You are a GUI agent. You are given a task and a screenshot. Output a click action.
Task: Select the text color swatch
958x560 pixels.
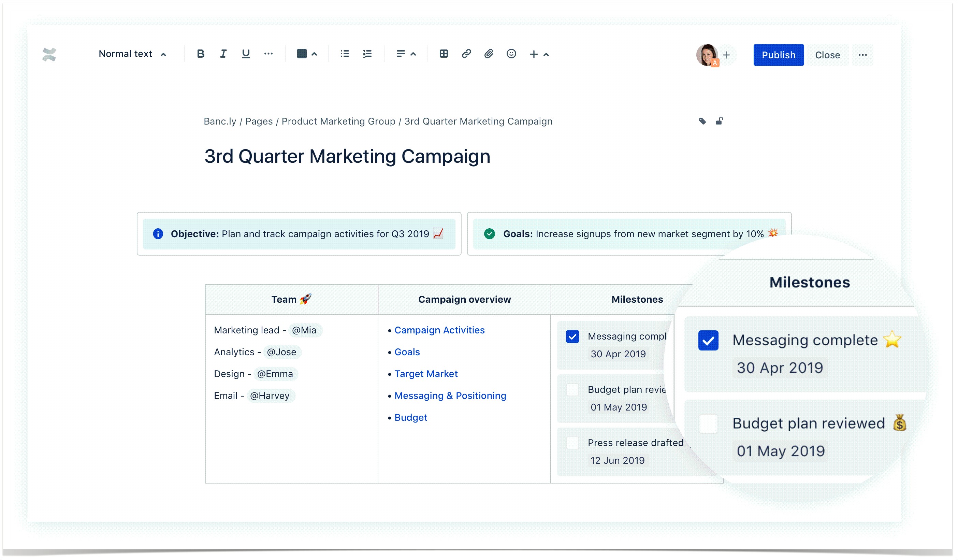pos(302,53)
